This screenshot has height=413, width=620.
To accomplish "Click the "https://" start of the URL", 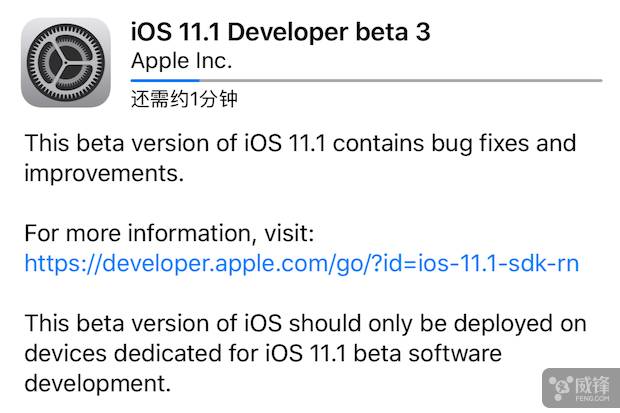I will [x=56, y=264].
